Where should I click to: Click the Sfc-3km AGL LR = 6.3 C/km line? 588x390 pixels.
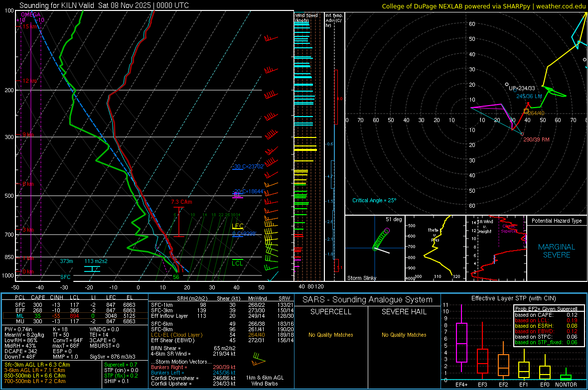(37, 365)
